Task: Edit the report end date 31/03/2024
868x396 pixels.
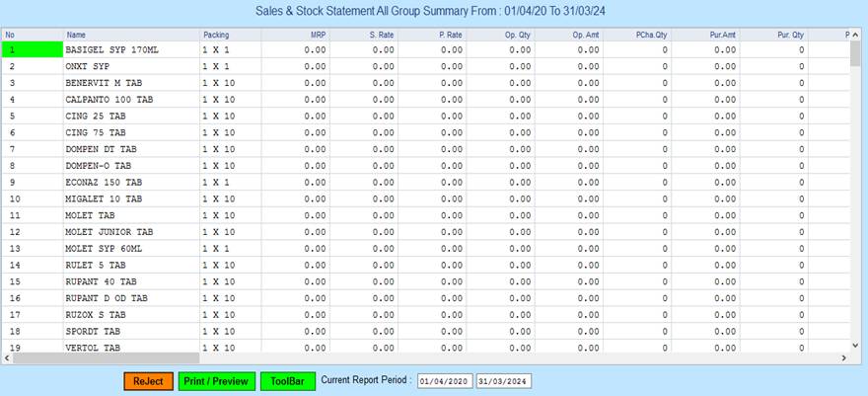Action: [x=504, y=381]
